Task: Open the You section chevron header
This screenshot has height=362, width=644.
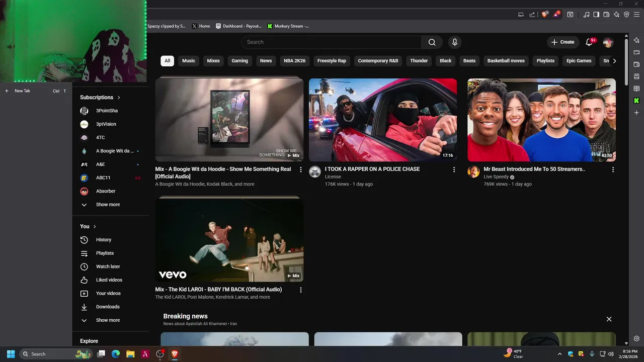Action: tap(88, 226)
